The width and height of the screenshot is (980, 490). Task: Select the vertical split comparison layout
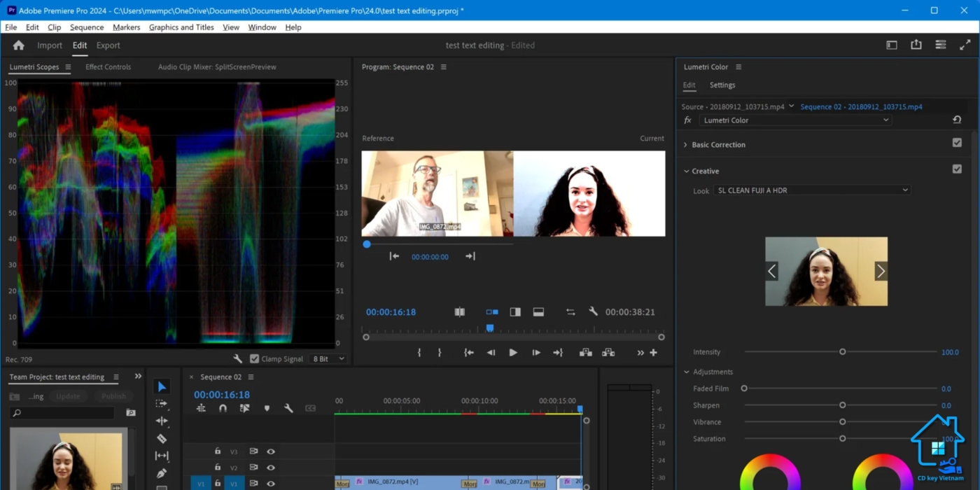[x=515, y=312]
